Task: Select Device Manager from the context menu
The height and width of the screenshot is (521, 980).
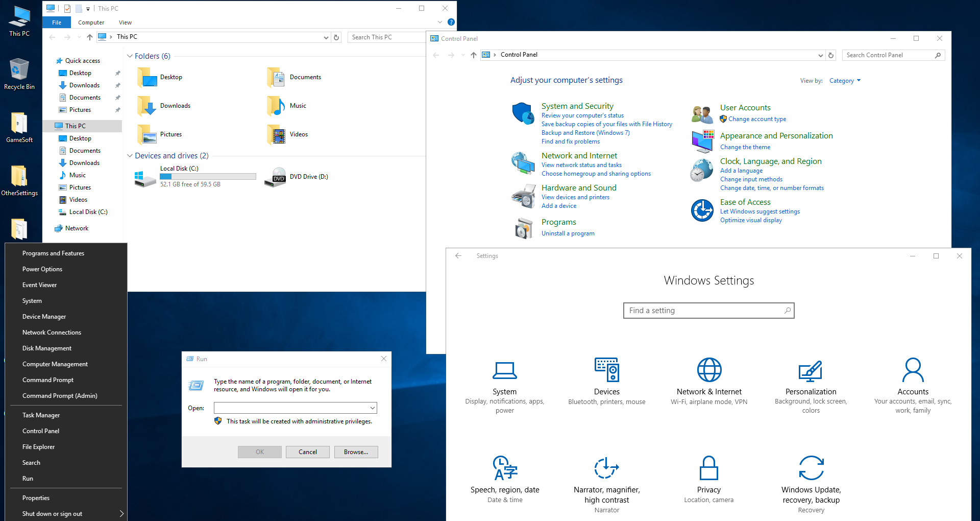Action: tap(44, 317)
